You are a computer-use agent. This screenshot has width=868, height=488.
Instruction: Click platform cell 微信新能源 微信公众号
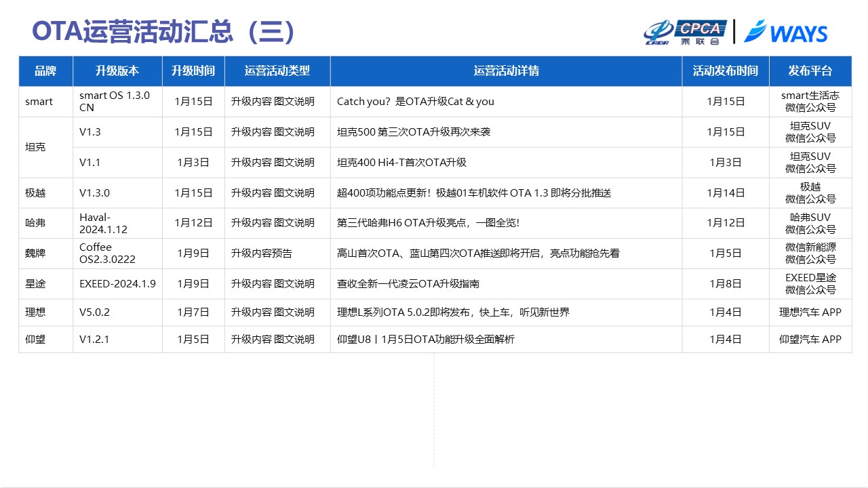pos(810,253)
